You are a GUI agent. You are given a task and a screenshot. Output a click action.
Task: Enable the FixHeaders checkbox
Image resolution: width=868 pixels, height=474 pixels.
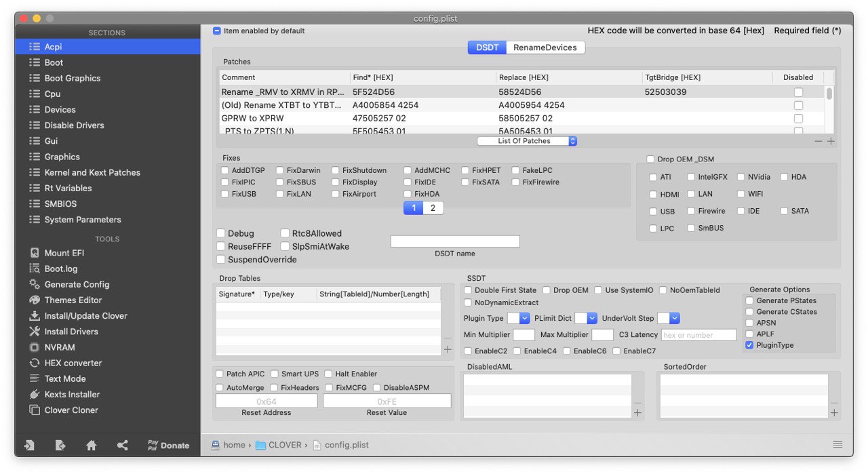274,387
